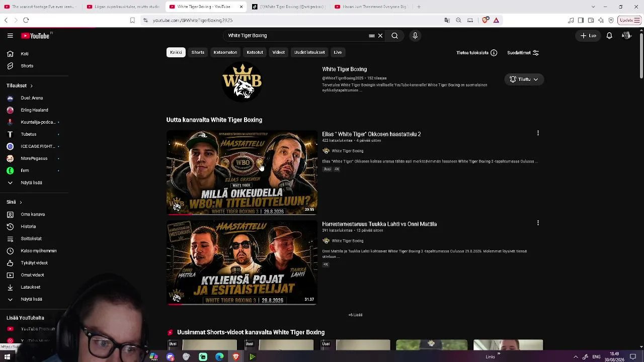The image size is (644, 362).
Task: Open Windows Start menu
Action: click(7, 356)
